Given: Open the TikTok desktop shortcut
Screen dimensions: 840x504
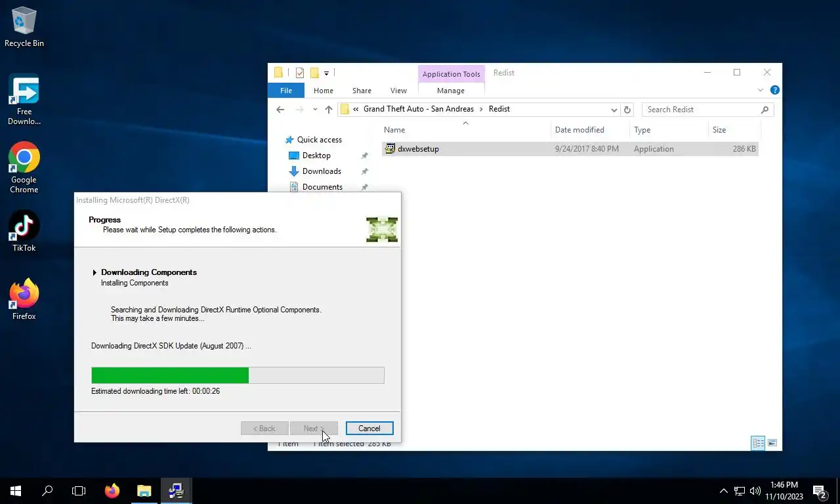Looking at the screenshot, I should 24,232.
